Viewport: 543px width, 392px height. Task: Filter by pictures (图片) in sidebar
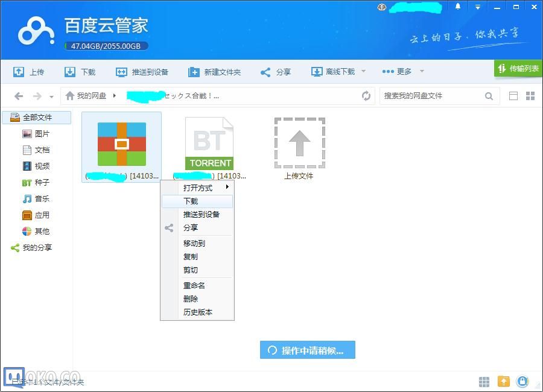point(36,134)
